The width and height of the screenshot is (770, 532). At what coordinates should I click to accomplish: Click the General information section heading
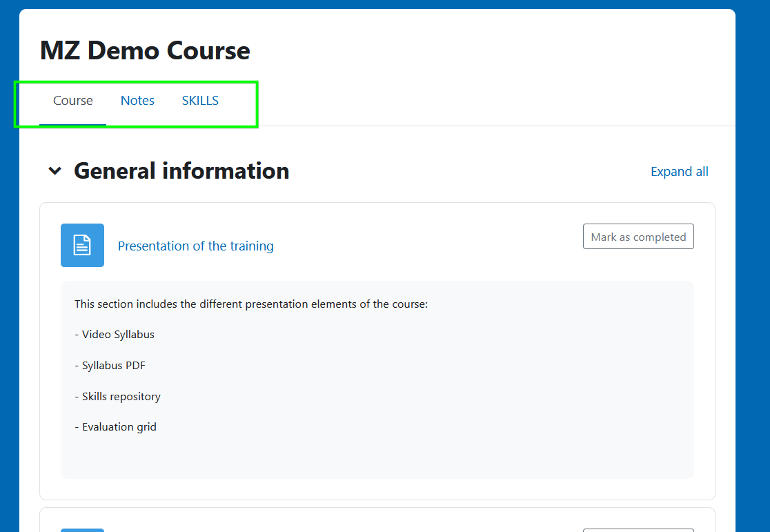pos(181,171)
